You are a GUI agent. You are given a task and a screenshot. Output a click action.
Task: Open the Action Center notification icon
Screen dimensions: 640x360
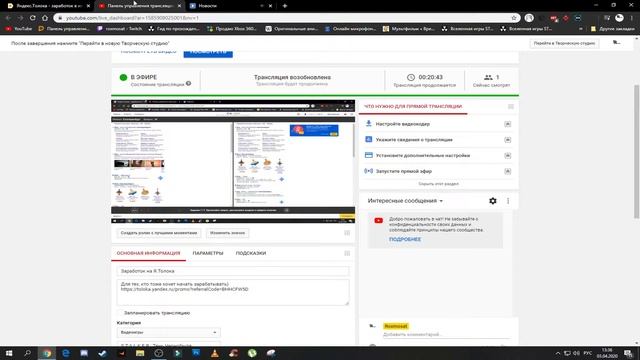[x=628, y=353]
